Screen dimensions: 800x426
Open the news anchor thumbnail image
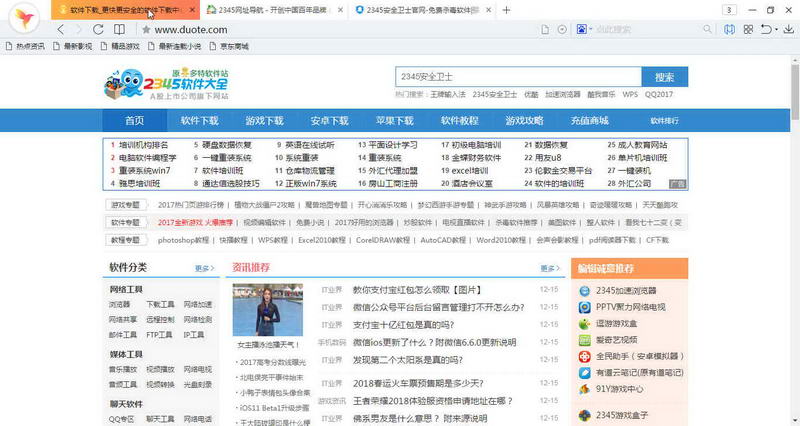pos(268,310)
